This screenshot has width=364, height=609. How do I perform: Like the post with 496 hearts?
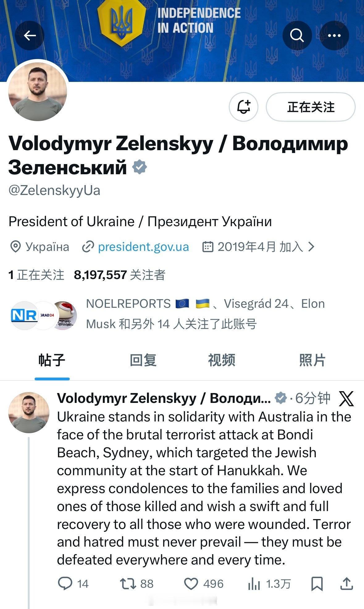tap(191, 584)
